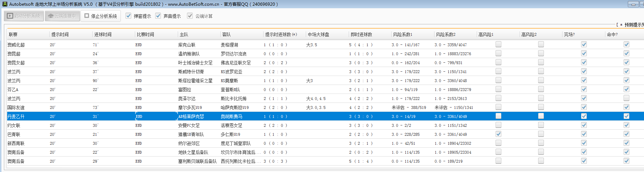Disable the 声音提示 checkbox

tap(158, 16)
